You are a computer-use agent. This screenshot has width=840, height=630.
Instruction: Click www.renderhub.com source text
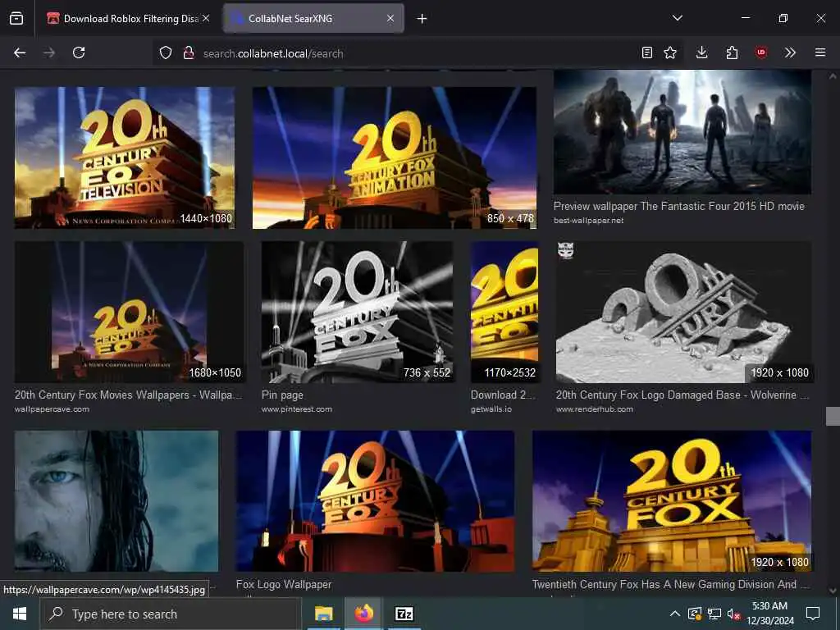(595, 409)
